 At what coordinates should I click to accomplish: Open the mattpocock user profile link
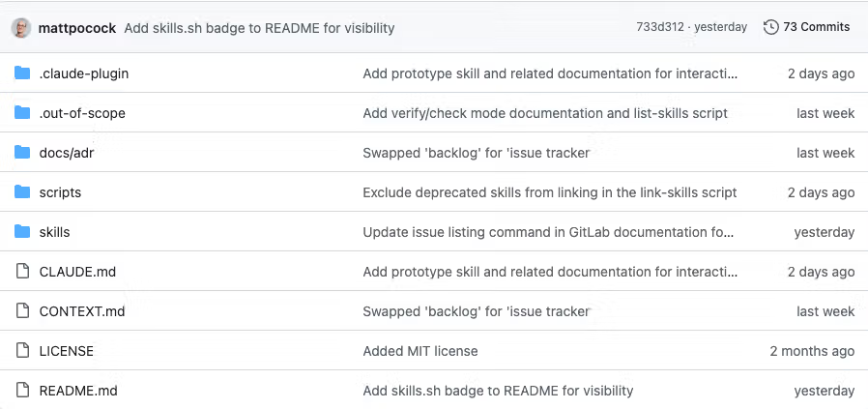77,28
